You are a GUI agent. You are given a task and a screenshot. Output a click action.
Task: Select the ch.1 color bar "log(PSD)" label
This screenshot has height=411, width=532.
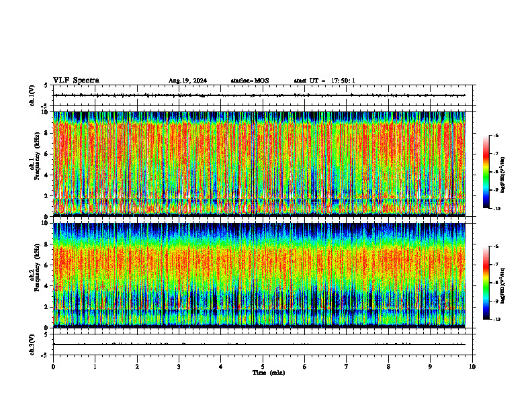click(503, 175)
